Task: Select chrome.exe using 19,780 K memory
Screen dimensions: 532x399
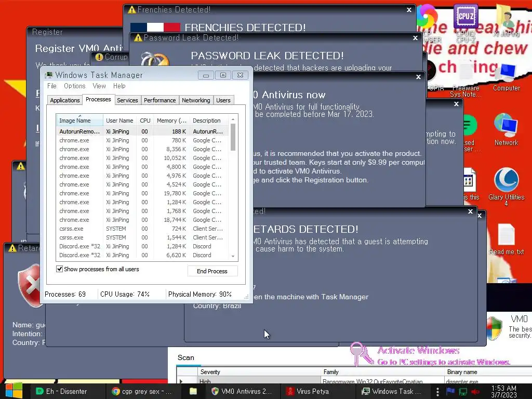Action: point(142,193)
